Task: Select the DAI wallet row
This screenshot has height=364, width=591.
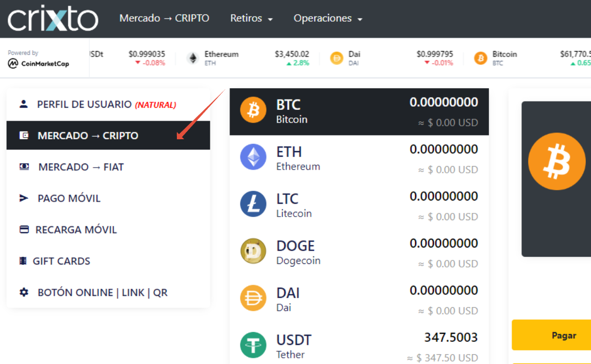Action: click(x=359, y=300)
